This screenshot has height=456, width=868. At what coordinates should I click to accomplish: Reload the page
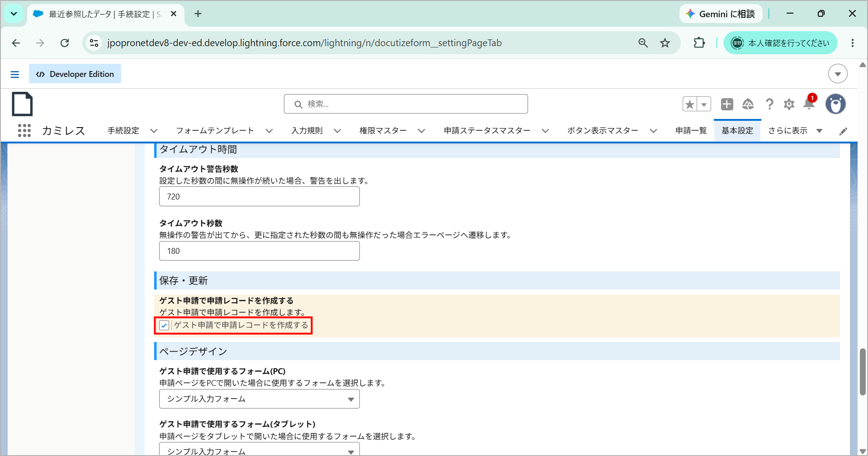click(65, 43)
